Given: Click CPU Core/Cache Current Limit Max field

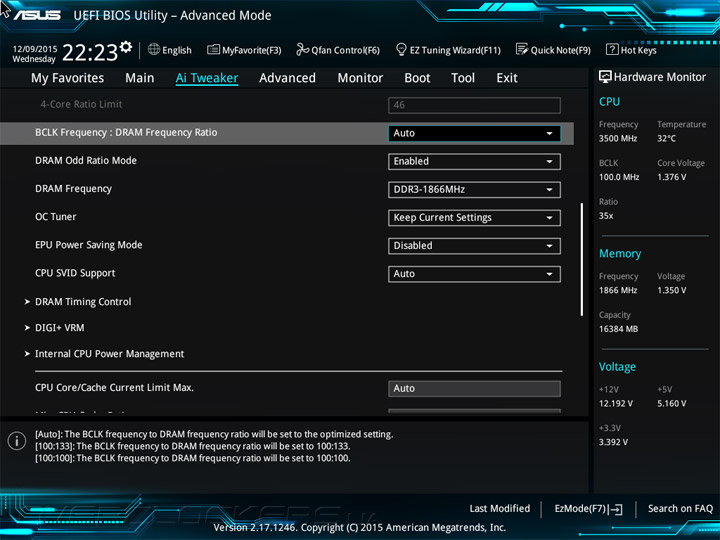Looking at the screenshot, I should [x=474, y=388].
